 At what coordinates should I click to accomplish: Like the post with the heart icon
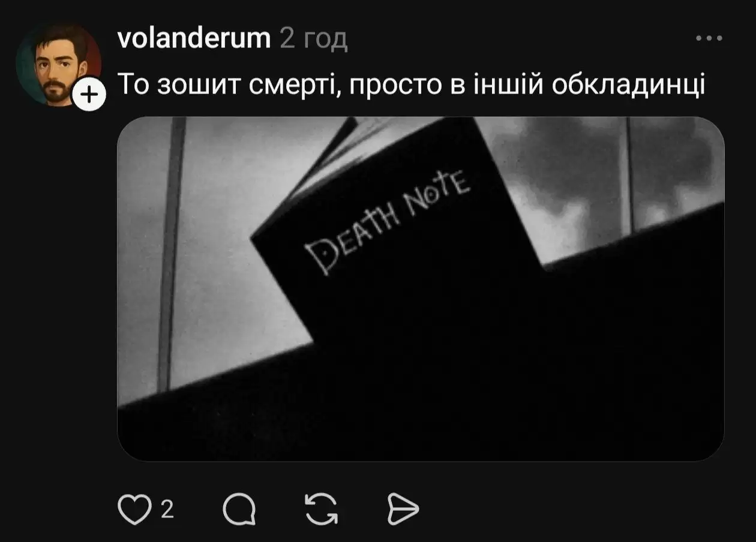134,510
